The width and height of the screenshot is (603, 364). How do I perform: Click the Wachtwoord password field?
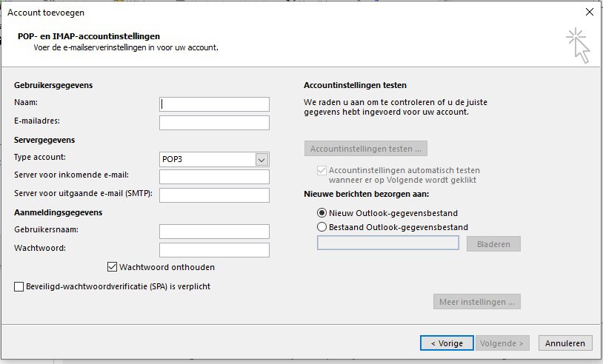click(x=214, y=250)
